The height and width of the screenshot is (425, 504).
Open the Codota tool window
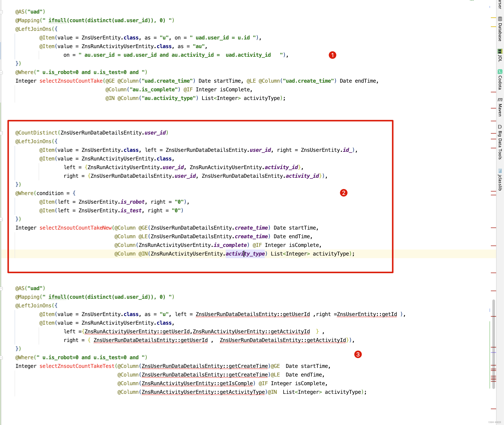(x=500, y=79)
